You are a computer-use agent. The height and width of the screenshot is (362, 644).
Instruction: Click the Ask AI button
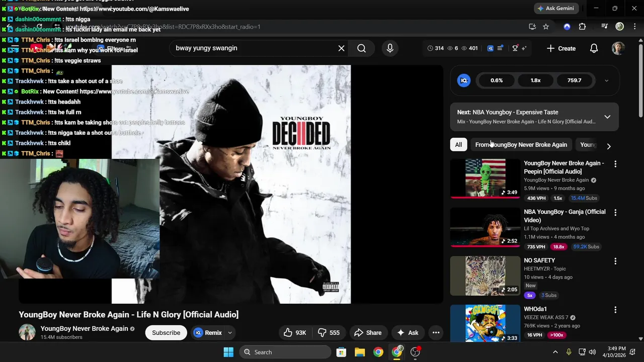coord(408,333)
